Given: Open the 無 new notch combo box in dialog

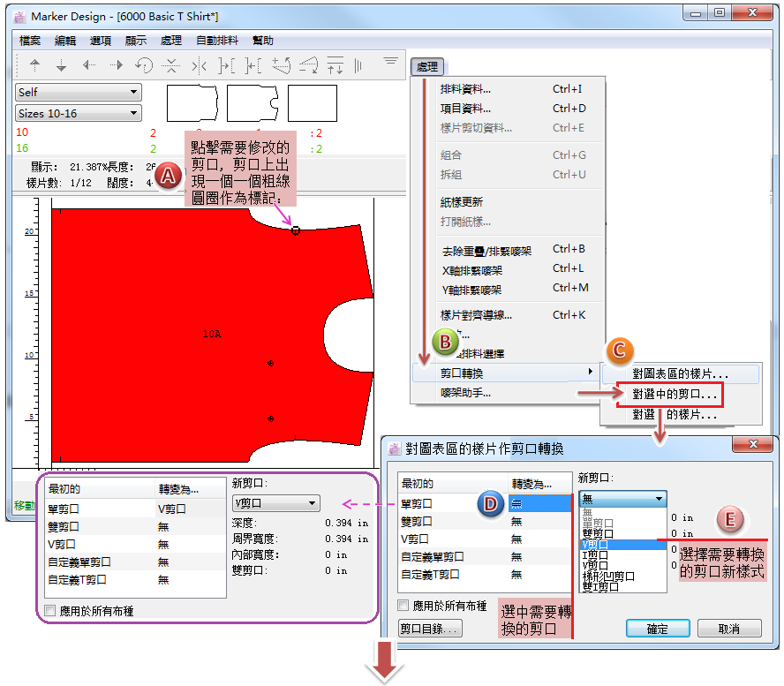Looking at the screenshot, I should tap(622, 499).
